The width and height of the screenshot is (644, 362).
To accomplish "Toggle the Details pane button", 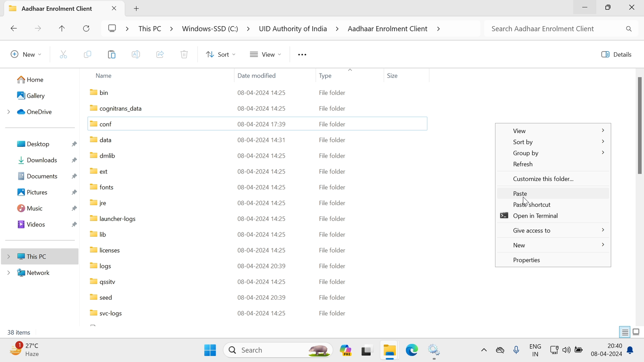I will click(x=616, y=54).
